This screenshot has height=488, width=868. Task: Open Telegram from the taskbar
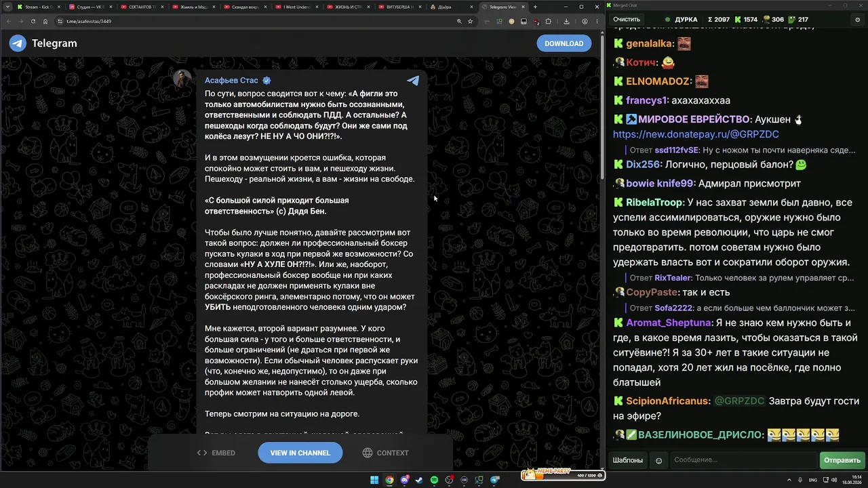[495, 480]
